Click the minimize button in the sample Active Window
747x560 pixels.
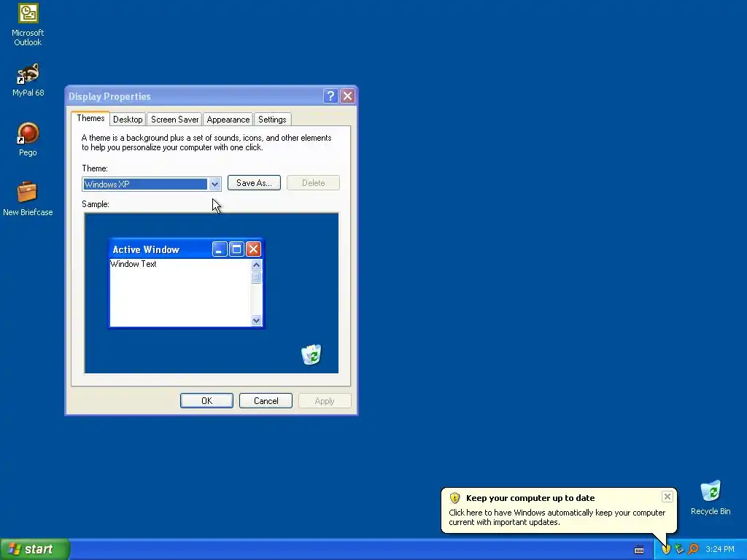click(x=219, y=249)
